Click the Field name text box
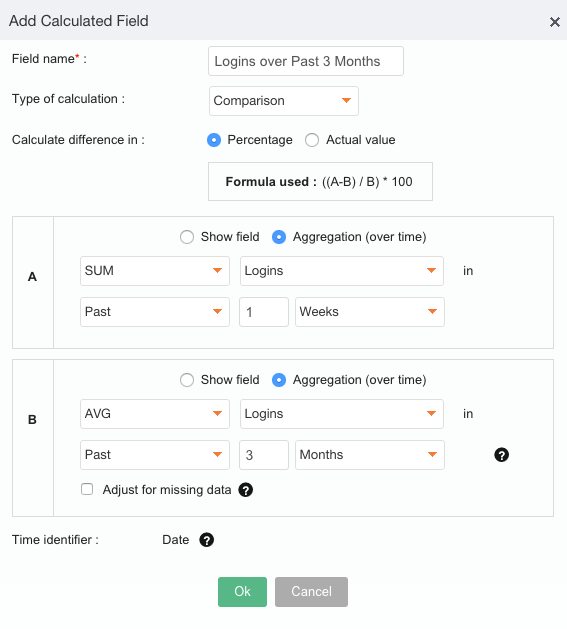Viewport: 567px width, 629px height. [306, 61]
